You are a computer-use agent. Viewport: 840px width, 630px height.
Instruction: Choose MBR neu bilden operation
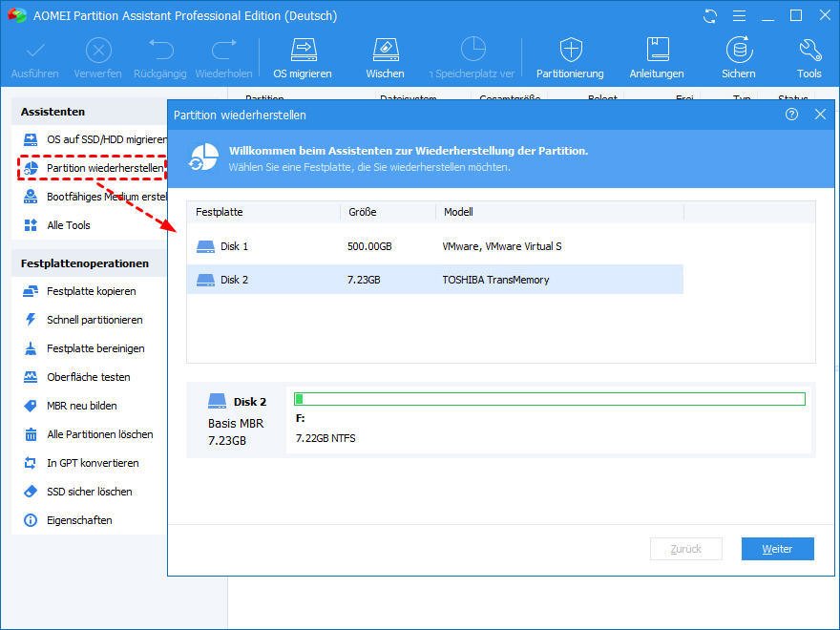(x=71, y=406)
